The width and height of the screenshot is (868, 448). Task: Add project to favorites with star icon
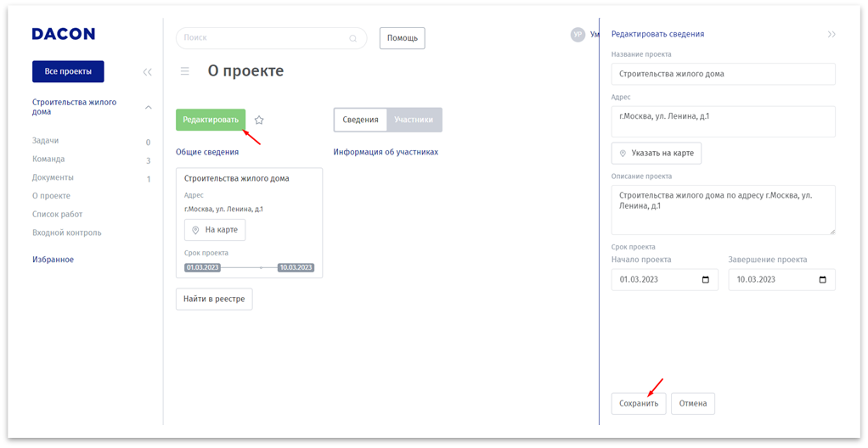[x=259, y=120]
